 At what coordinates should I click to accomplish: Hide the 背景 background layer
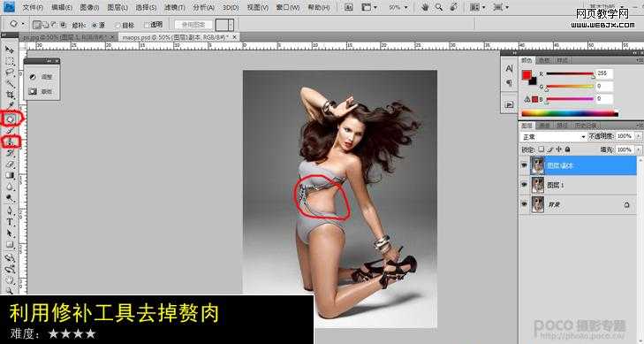(x=525, y=204)
